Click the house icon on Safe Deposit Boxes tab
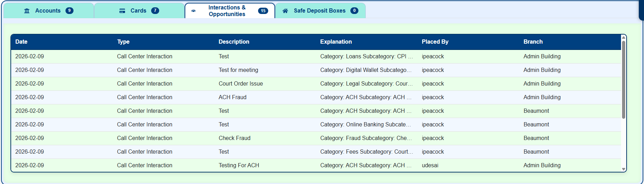Viewport: 644px width, 184px height. [x=285, y=11]
